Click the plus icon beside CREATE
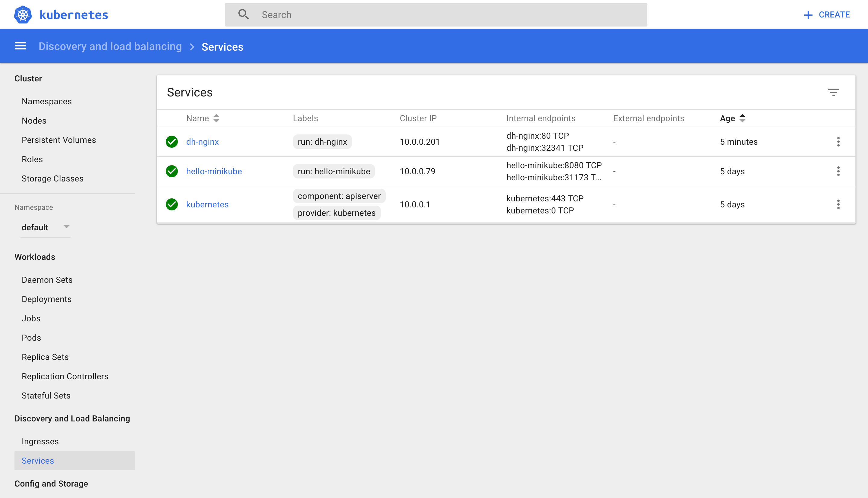The height and width of the screenshot is (498, 868). click(808, 15)
